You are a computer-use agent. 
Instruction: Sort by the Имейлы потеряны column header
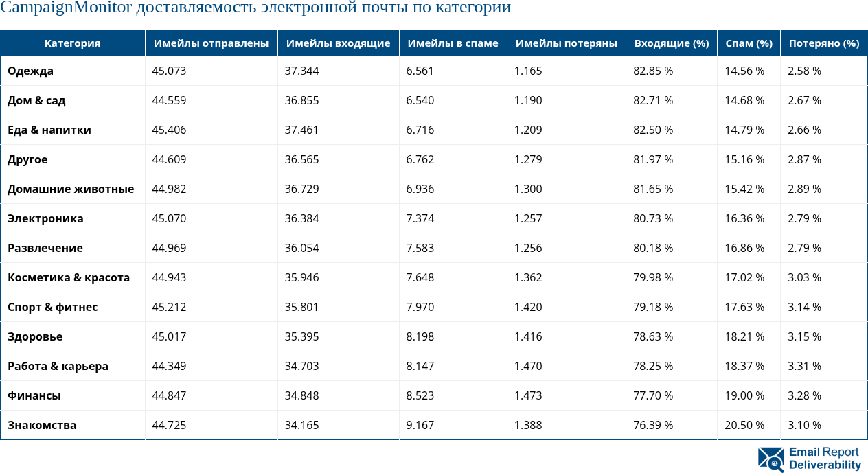point(565,42)
